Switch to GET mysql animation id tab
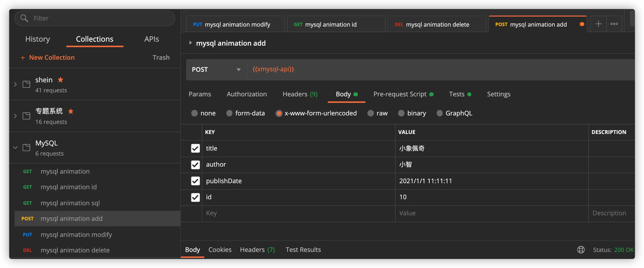Screen dimensions: 644x268 click(336, 24)
